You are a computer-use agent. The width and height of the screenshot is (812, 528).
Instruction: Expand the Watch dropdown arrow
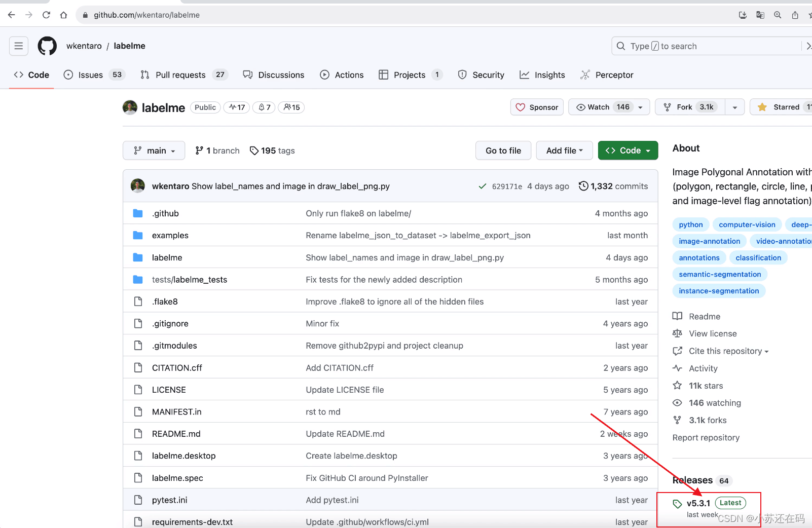point(641,107)
